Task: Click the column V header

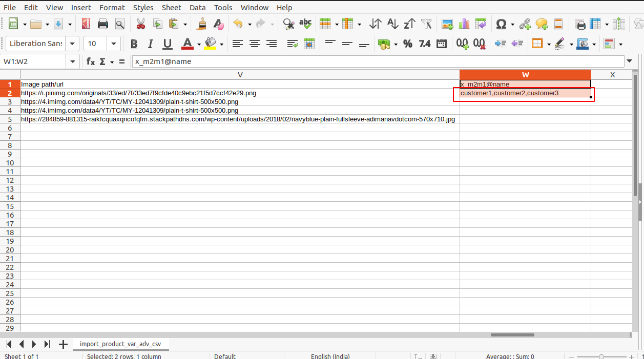Action: (240, 75)
